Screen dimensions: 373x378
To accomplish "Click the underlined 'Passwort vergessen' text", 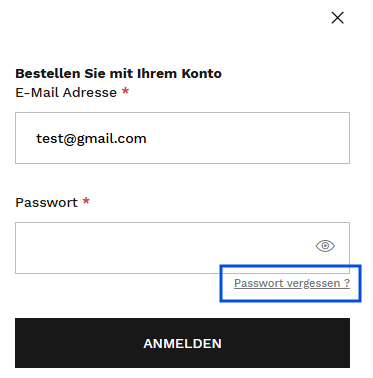I will [x=287, y=283].
